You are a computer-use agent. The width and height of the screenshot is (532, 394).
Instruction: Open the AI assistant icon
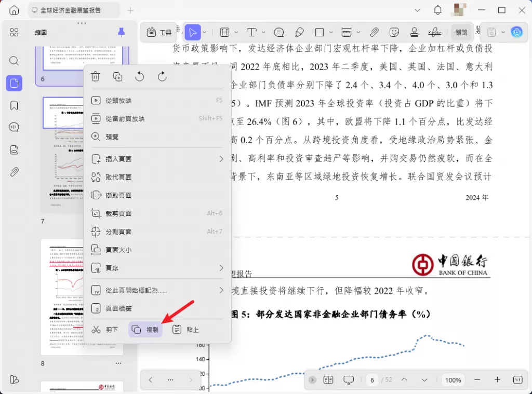[x=517, y=32]
